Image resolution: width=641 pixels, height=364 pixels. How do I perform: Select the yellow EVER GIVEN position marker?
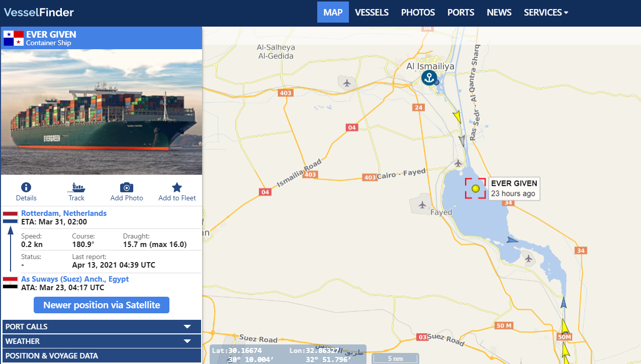pyautogui.click(x=476, y=189)
